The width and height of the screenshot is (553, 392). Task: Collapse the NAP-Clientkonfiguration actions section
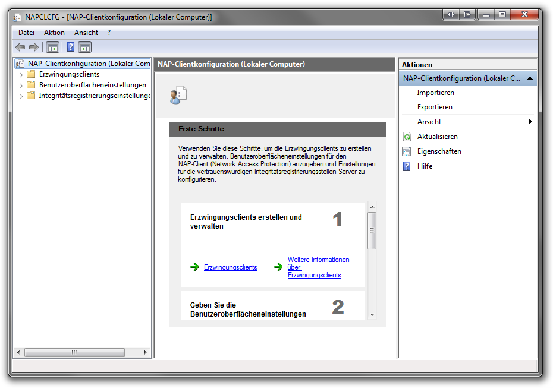(x=529, y=78)
